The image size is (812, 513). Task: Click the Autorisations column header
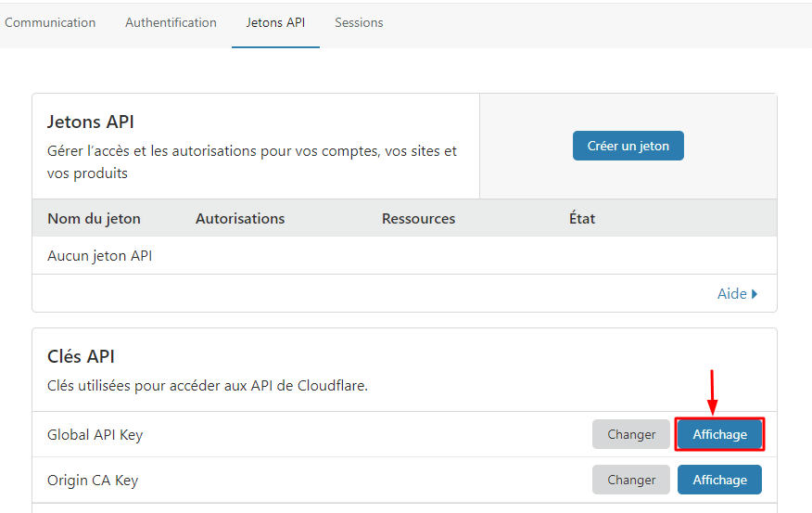240,219
